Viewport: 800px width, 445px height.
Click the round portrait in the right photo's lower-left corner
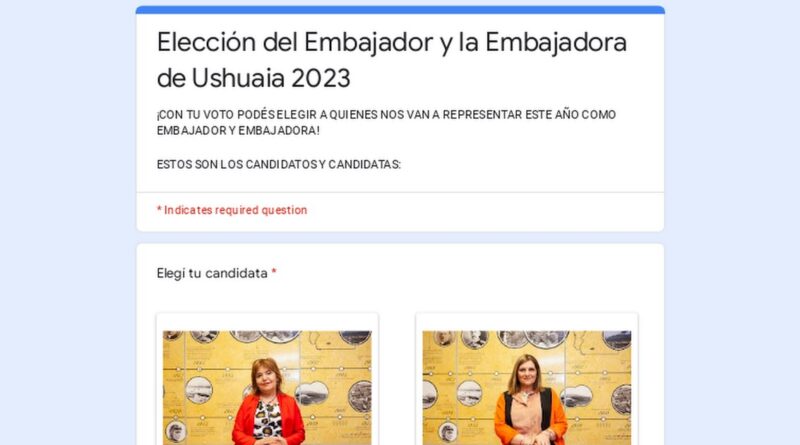pyautogui.click(x=447, y=432)
